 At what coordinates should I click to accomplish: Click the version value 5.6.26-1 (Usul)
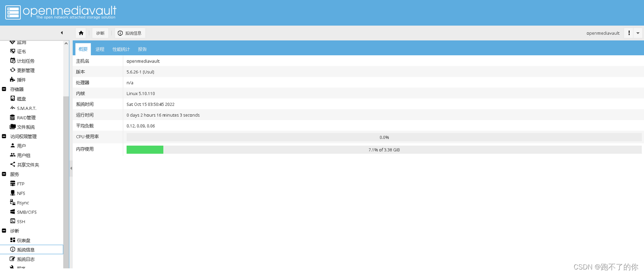(x=140, y=72)
